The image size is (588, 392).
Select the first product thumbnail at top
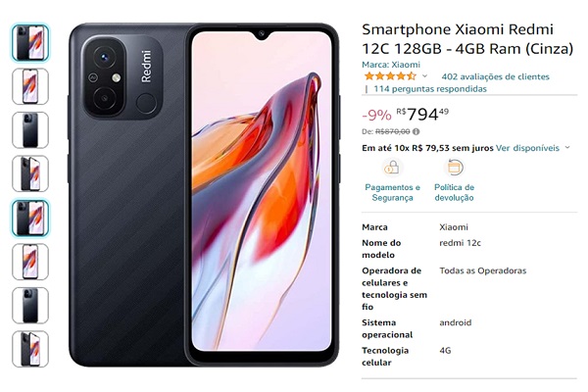(x=30, y=42)
